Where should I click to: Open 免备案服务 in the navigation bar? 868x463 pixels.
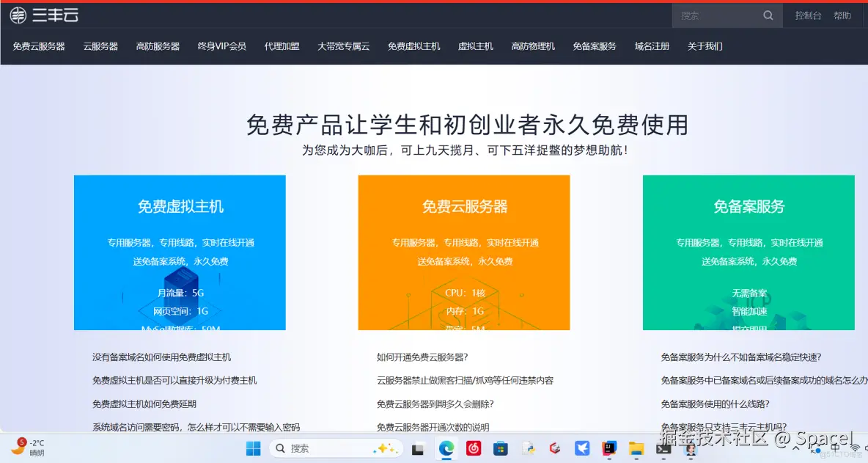(595, 46)
